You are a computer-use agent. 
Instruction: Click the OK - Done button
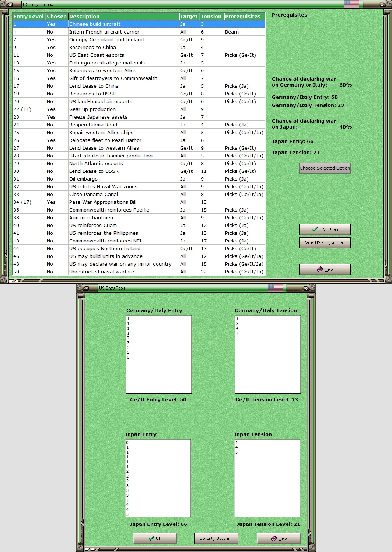tap(325, 230)
